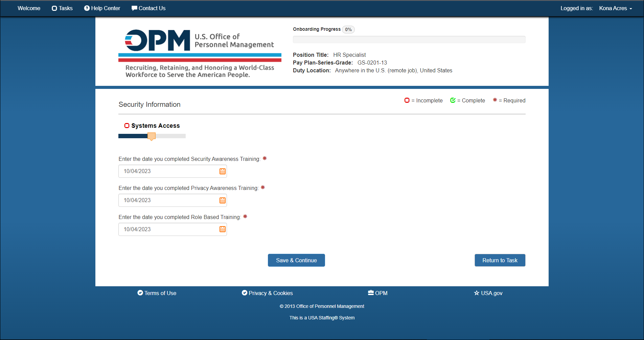Click the Incomplete legend red icon
Image resolution: width=644 pixels, height=340 pixels.
click(x=407, y=100)
